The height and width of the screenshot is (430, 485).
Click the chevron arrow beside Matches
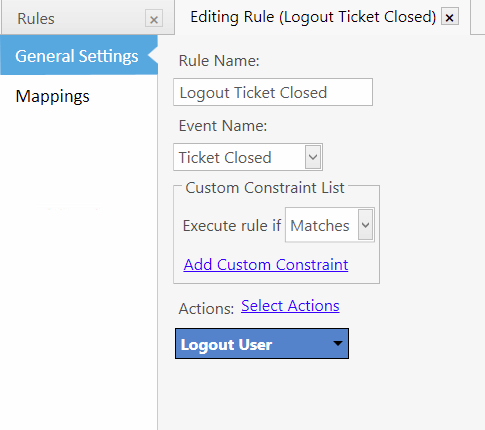(x=366, y=225)
